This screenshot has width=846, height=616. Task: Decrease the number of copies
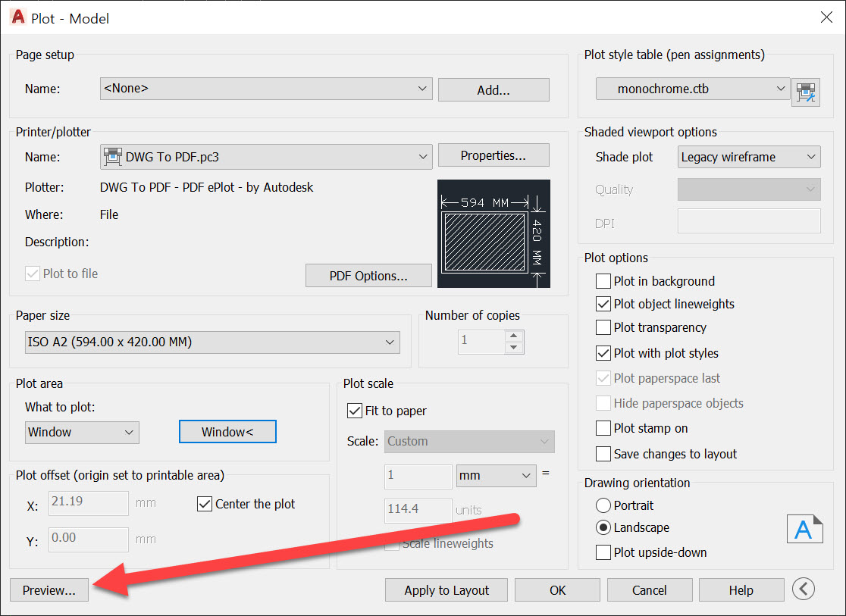[x=514, y=347]
